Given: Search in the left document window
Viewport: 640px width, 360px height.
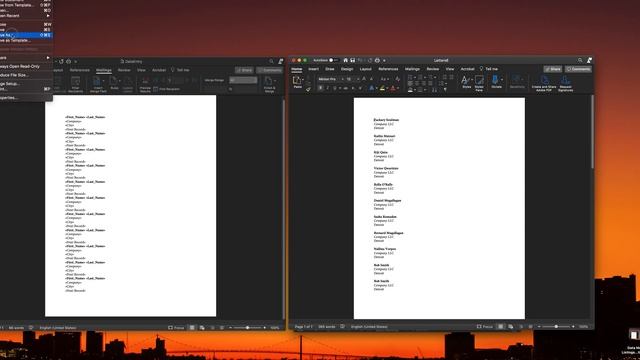Looking at the screenshot, I should click(x=271, y=61).
